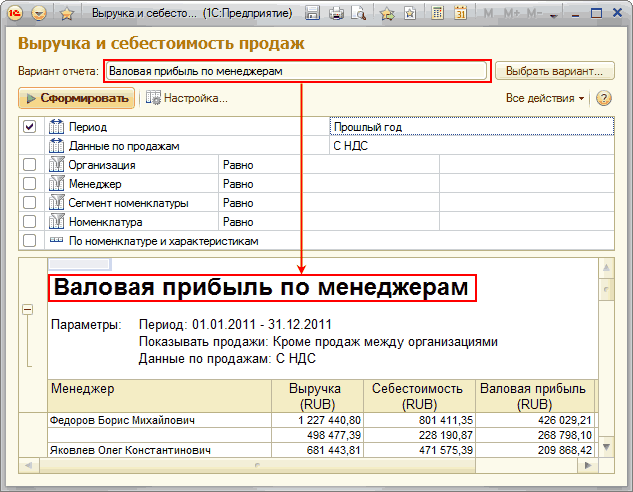Collapse the report group with minus box
This screenshot has width=633, height=492.
point(27,309)
